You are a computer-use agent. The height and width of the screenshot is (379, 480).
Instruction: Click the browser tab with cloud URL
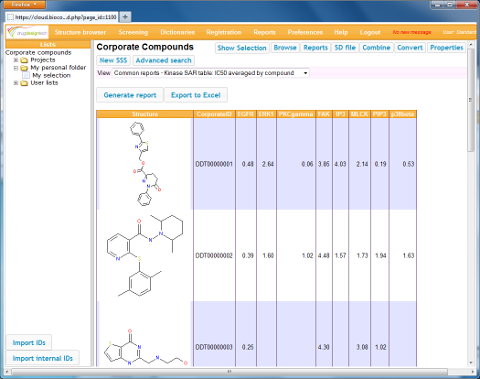tap(62, 17)
